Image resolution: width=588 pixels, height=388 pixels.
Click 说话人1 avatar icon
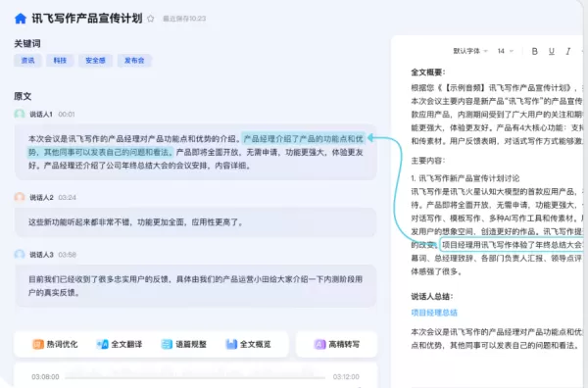pos(20,114)
